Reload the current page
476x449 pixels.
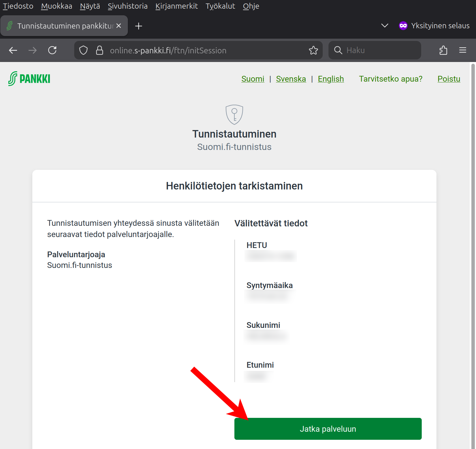pos(52,50)
